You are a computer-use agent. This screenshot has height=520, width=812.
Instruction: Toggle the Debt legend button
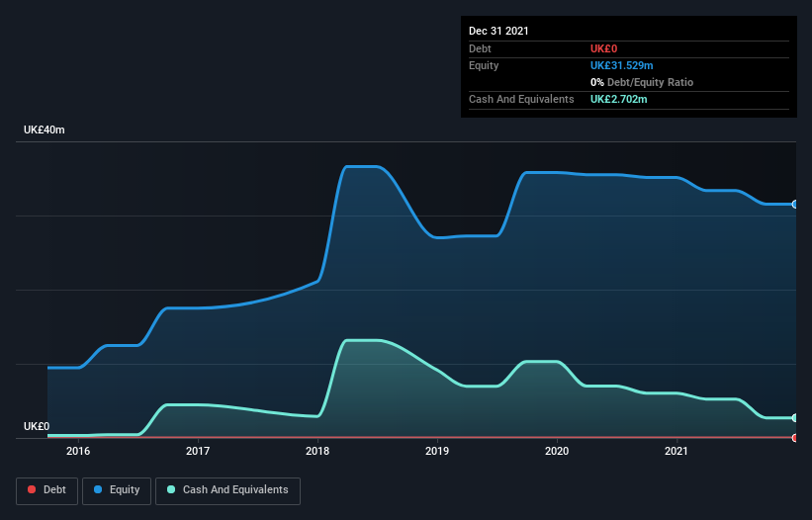coord(47,490)
